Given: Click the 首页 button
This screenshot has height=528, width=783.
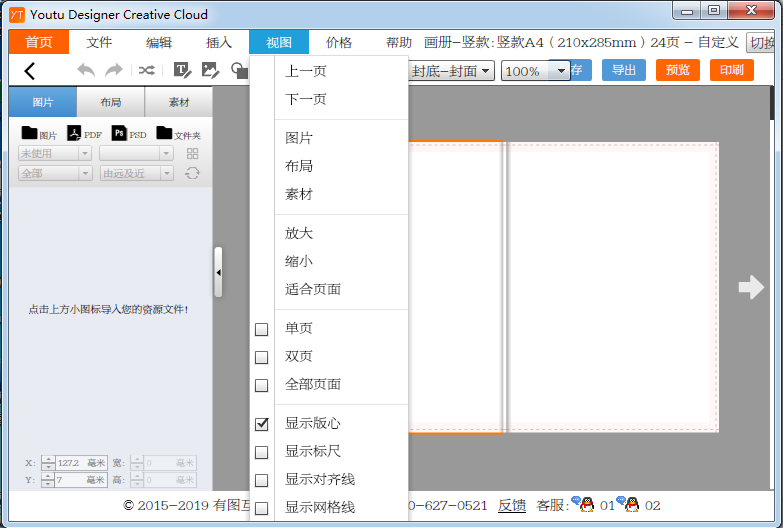Looking at the screenshot, I should (x=39, y=42).
